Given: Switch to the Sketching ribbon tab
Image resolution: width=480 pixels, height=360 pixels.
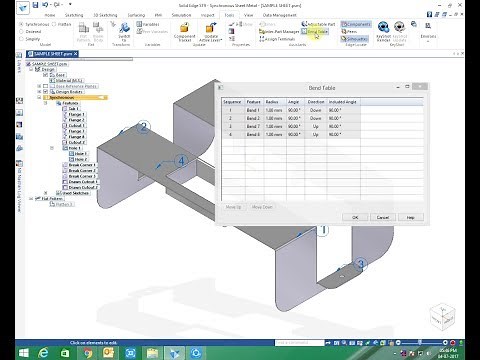Looking at the screenshot, I should 74,15.
